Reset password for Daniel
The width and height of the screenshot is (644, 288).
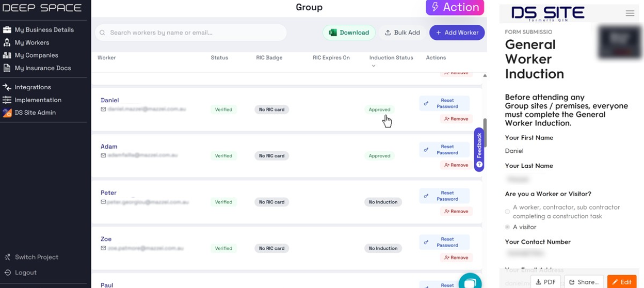[x=444, y=103]
